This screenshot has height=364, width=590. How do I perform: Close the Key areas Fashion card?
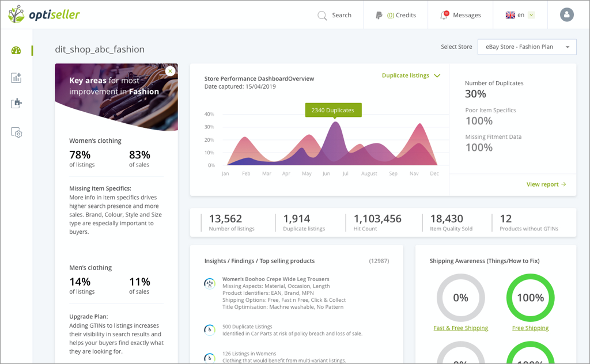tap(170, 71)
